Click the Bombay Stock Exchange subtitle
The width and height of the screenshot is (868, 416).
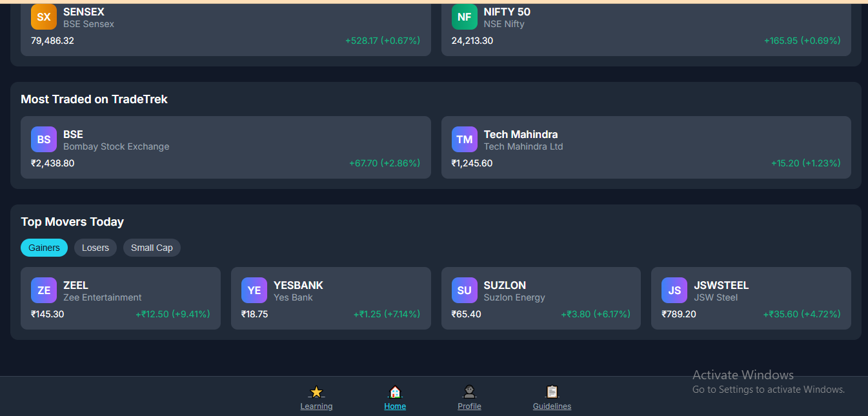coord(116,146)
